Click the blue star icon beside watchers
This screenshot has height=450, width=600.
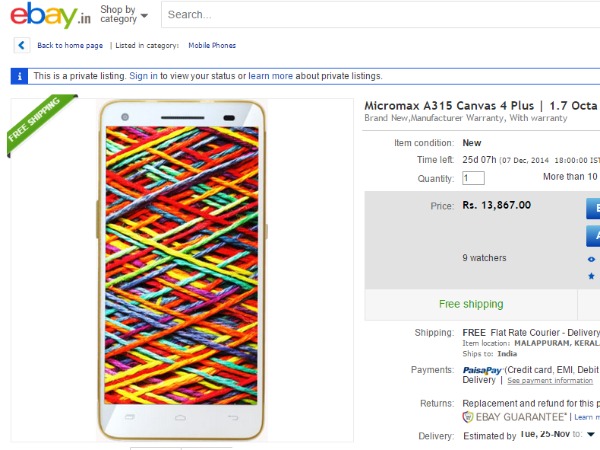pos(591,275)
